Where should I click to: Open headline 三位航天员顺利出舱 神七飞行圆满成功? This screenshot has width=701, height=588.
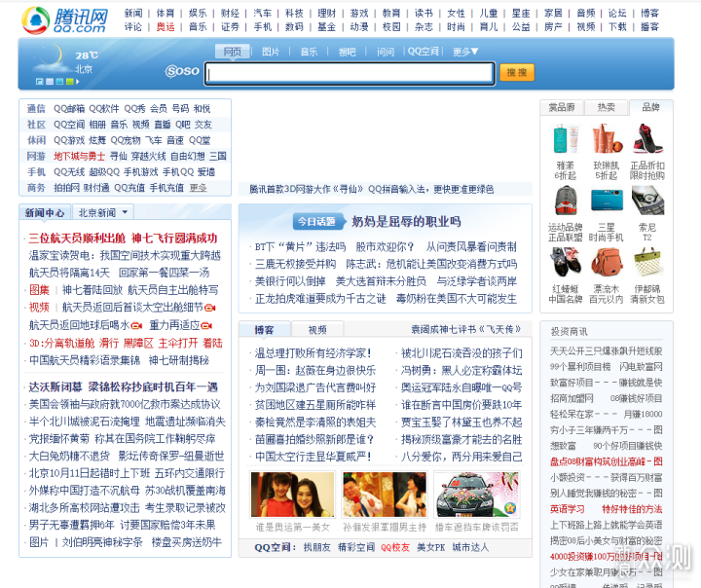click(123, 238)
